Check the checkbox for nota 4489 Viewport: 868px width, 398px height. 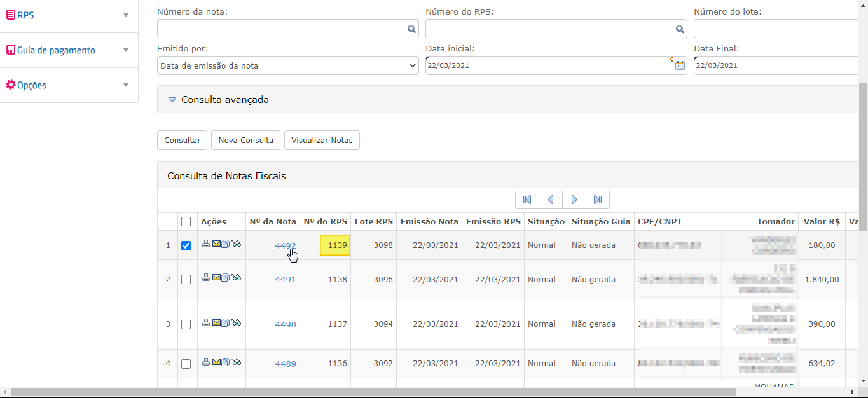pyautogui.click(x=186, y=364)
